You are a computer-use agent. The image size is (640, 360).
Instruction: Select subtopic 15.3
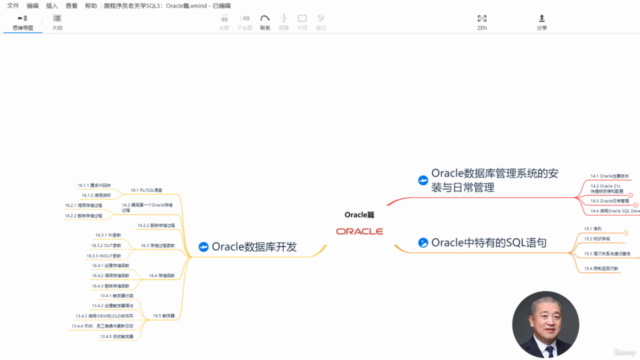607,254
